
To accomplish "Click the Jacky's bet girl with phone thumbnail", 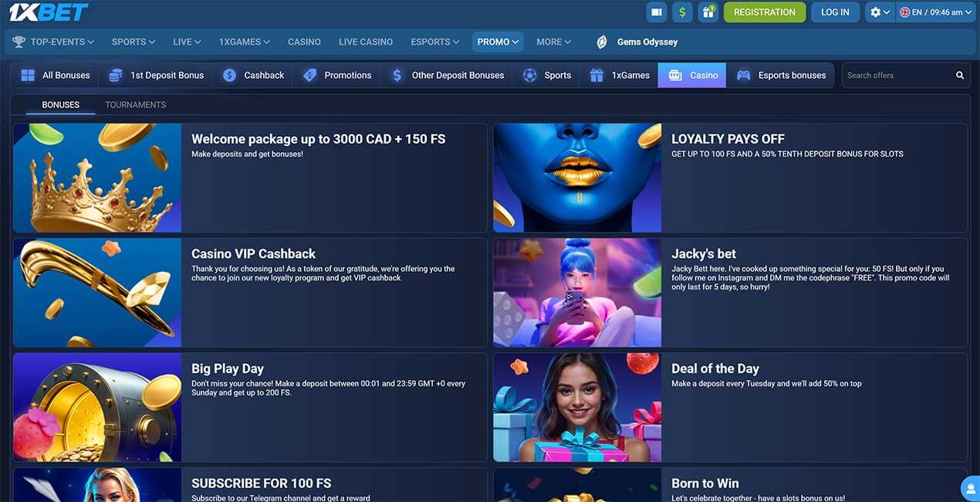I will 577,293.
